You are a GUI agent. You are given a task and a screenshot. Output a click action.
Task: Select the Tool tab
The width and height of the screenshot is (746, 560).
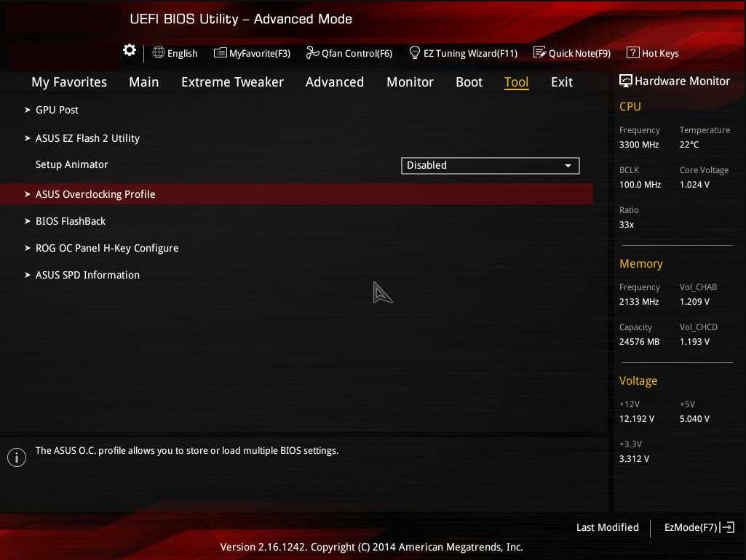pyautogui.click(x=516, y=82)
